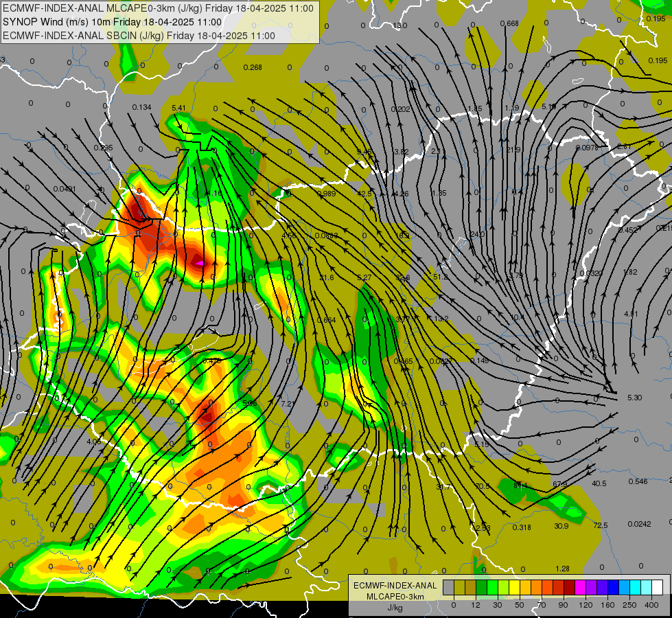Click legend tick label '12'
Viewport: 672px width, 618px height.
[x=475, y=605]
